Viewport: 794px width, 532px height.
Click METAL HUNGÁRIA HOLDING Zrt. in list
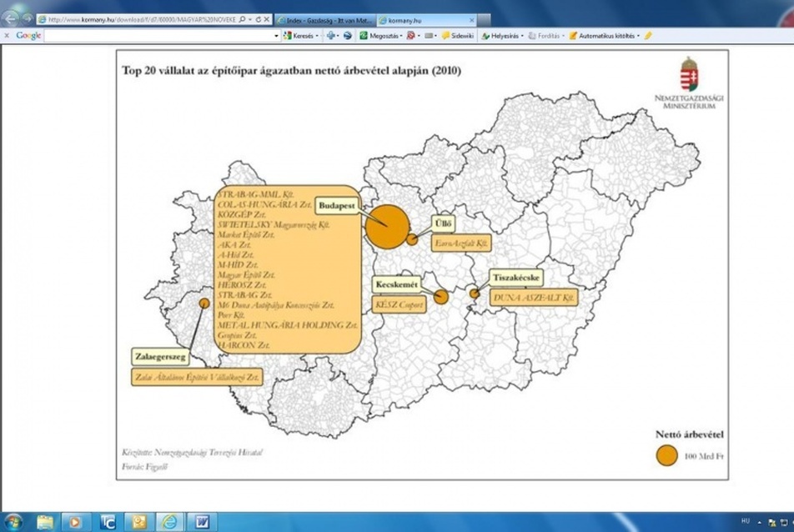[288, 325]
